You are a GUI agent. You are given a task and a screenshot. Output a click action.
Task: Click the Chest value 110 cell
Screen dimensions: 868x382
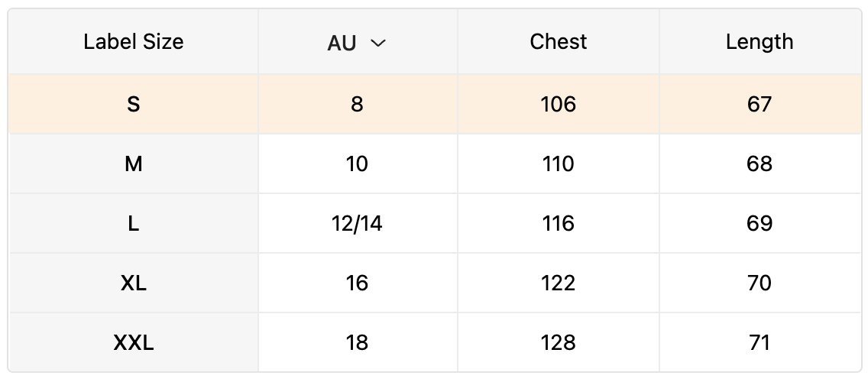point(558,163)
